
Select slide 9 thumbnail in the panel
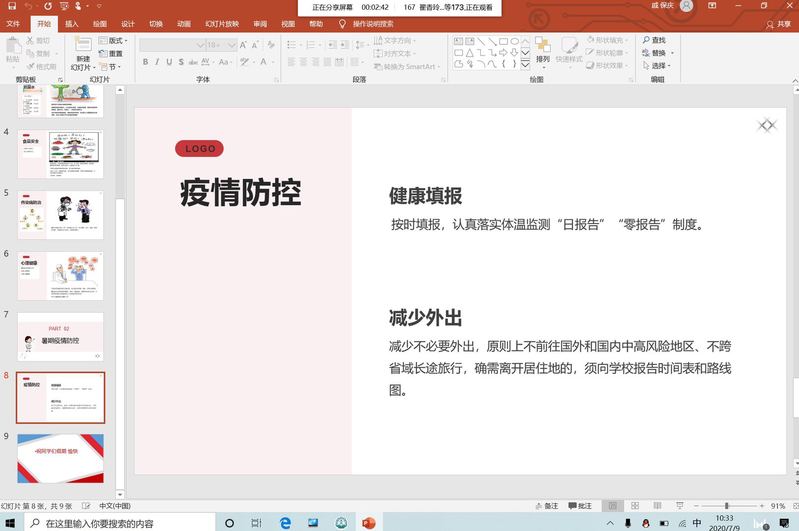[x=60, y=458]
